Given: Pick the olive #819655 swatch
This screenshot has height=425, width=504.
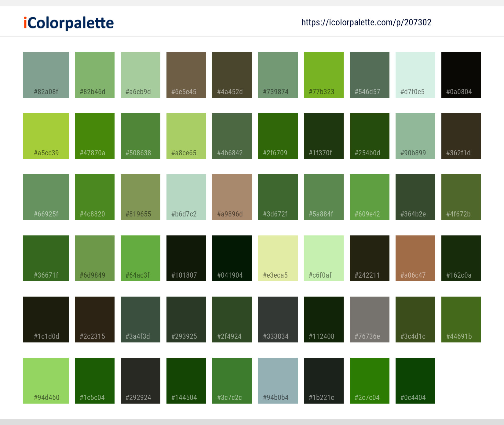Looking at the screenshot, I should (x=141, y=197).
